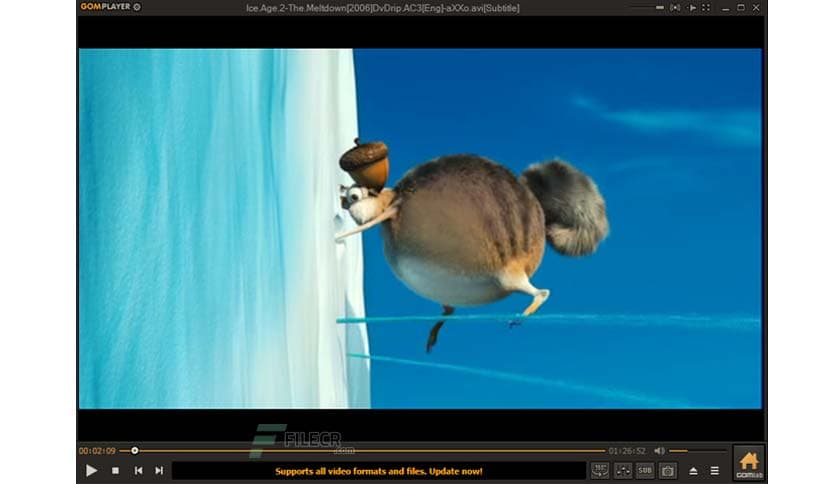This screenshot has height=484, width=836.
Task: Open file with the eject icon
Action: [693, 471]
